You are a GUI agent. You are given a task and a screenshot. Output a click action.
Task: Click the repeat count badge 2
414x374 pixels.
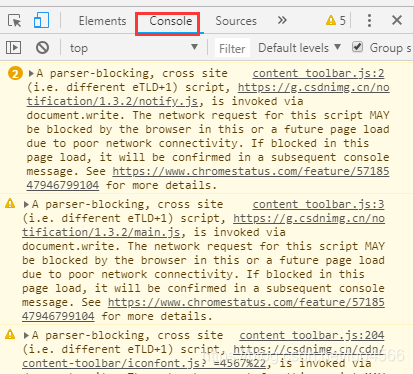[x=15, y=73]
